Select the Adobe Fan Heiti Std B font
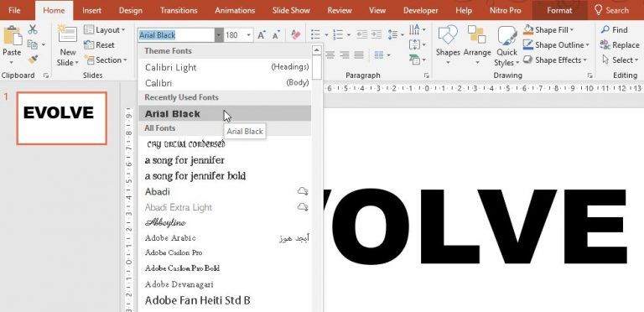This screenshot has width=644, height=312. 224,300
